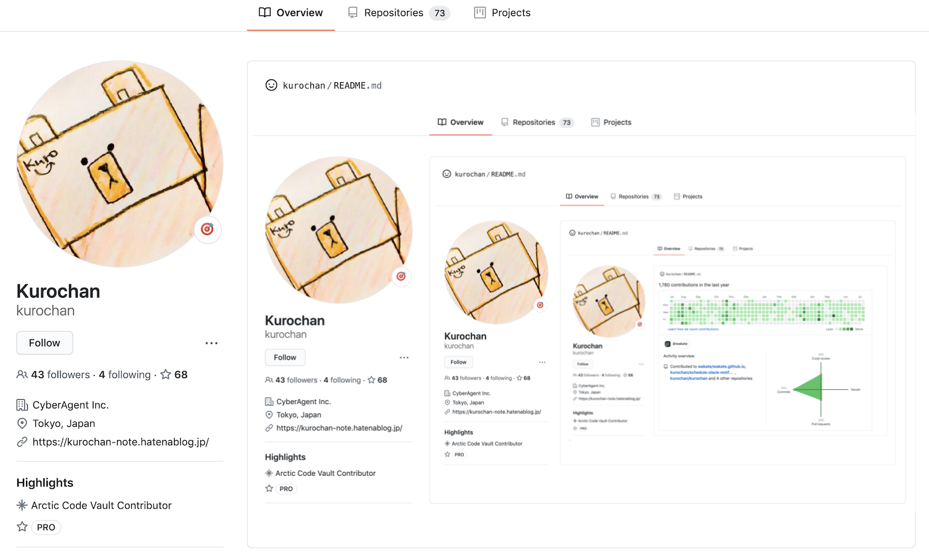Screen dimensions: 929x560
Task: Open the three-dot menu beside the left sidebar Follow button
Action: point(211,343)
